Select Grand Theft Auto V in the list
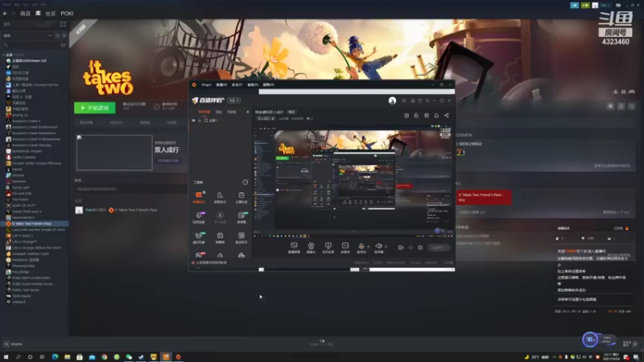The image size is (644, 362). (27, 212)
